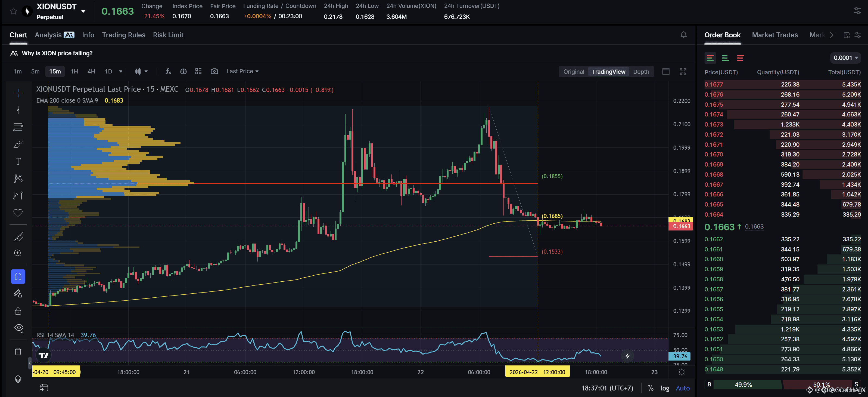Click the bid price 0.1653 row
This screenshot has height=397, width=868.
pyautogui.click(x=782, y=330)
